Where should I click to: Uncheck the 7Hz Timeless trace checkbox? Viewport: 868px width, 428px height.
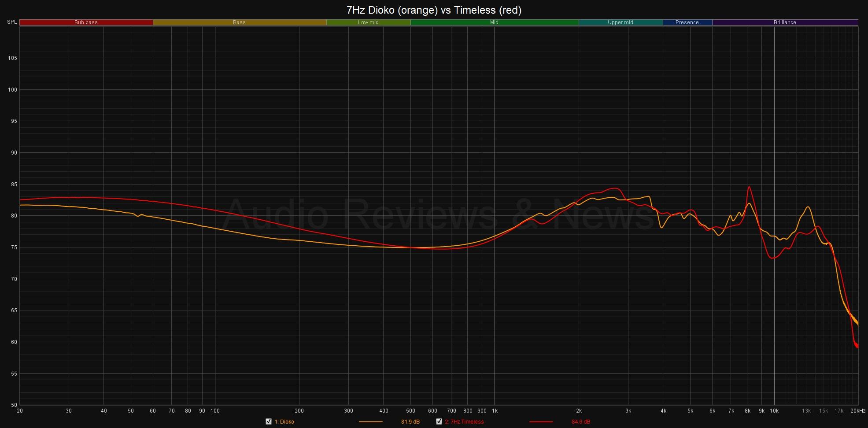point(439,421)
